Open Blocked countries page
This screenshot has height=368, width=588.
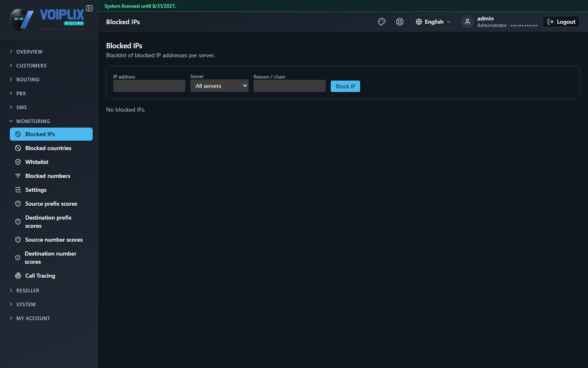51,148
